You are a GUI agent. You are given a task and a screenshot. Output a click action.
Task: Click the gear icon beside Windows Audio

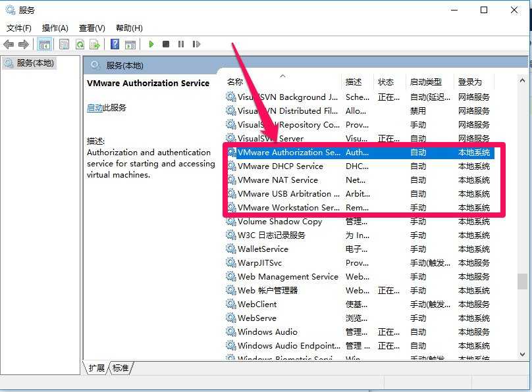(x=230, y=331)
